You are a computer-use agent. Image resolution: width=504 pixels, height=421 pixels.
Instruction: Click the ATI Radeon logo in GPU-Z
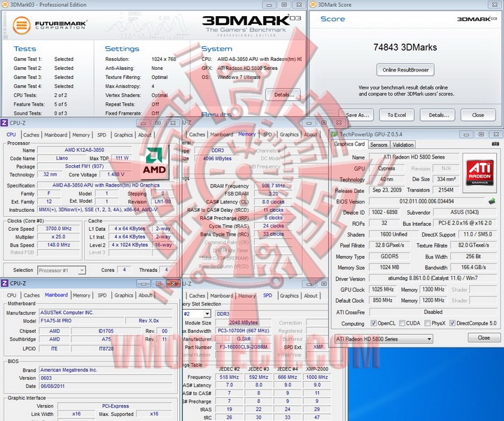(x=480, y=173)
